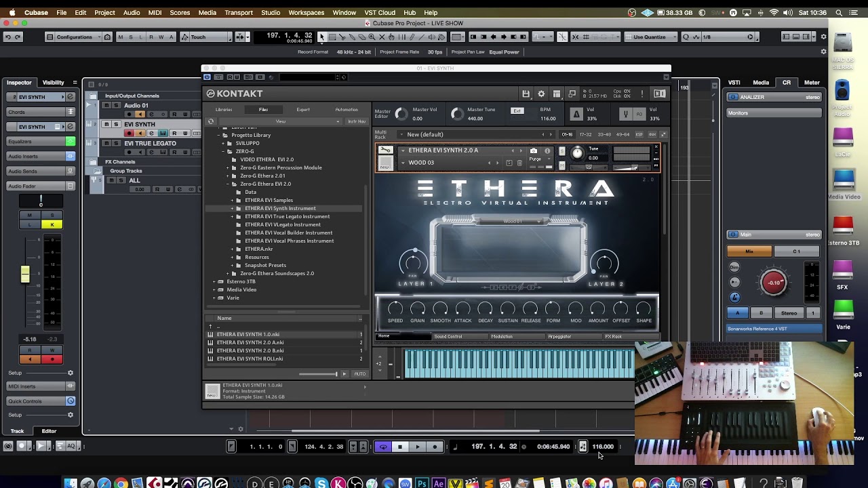Toggle ANALIZER power button in CR

733,97
